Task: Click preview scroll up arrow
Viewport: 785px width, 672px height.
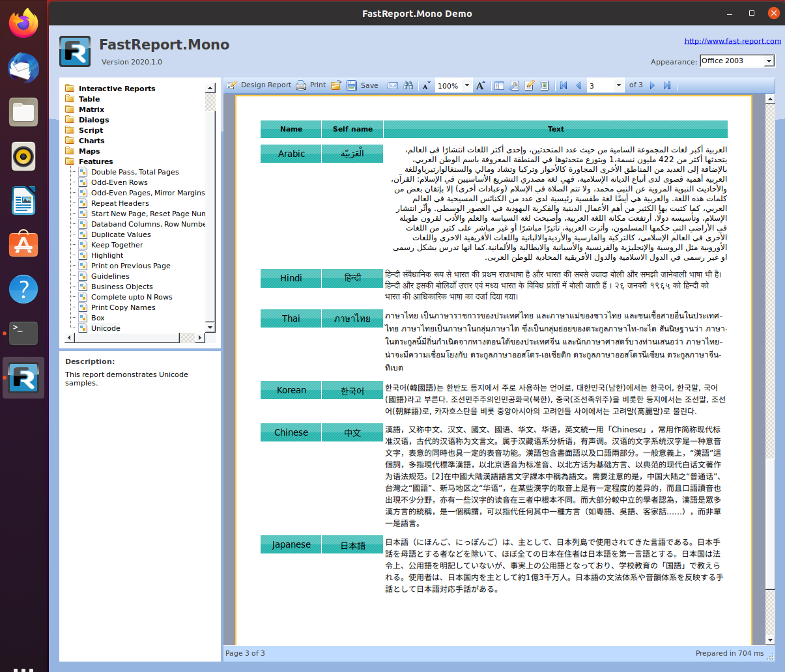Action: pos(770,99)
